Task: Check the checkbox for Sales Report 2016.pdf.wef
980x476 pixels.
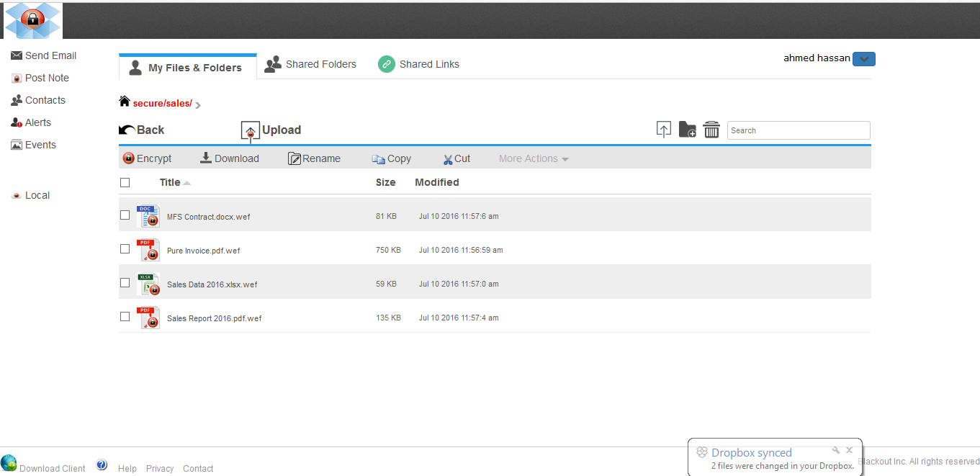Action: click(125, 316)
